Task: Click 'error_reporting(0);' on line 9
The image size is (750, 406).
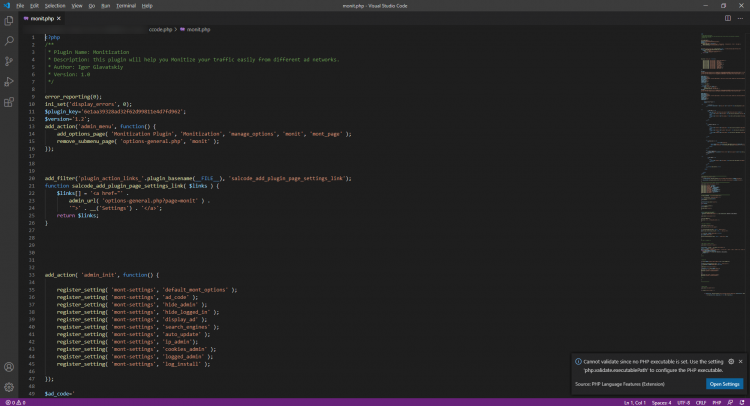Action: (73, 97)
